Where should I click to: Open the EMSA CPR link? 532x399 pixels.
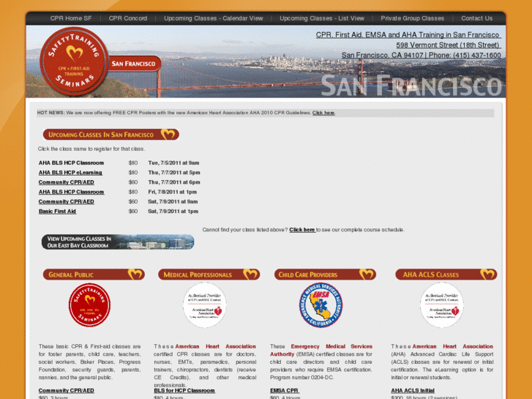pos(285,390)
